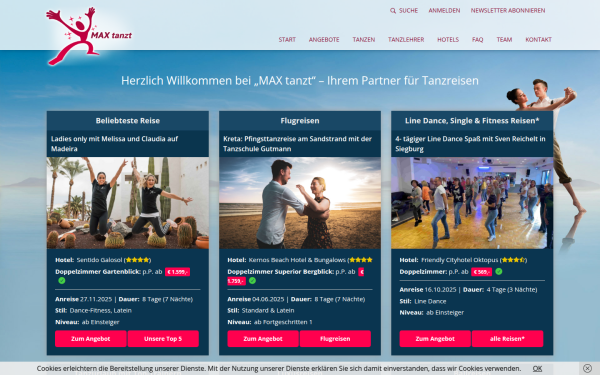This screenshot has height=375, width=600.
Task: Click the style text Dance-Fitness, Latein
Action: [x=101, y=310]
